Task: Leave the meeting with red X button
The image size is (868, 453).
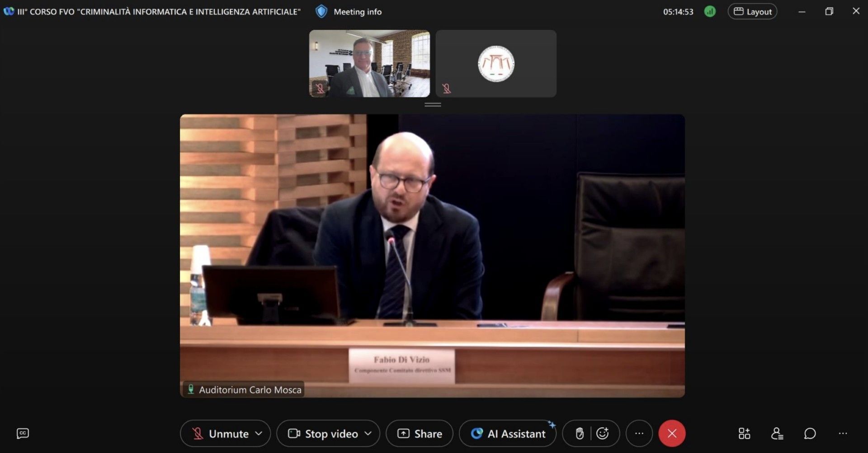Action: pos(672,434)
